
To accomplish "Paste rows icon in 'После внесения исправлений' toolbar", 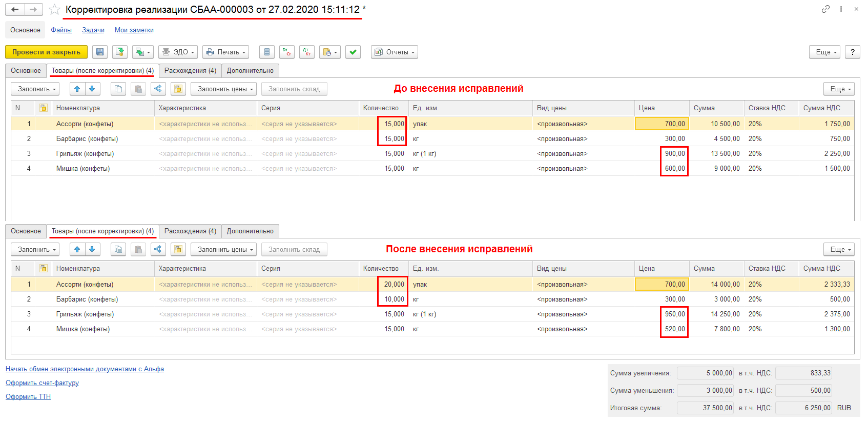I will coord(138,249).
